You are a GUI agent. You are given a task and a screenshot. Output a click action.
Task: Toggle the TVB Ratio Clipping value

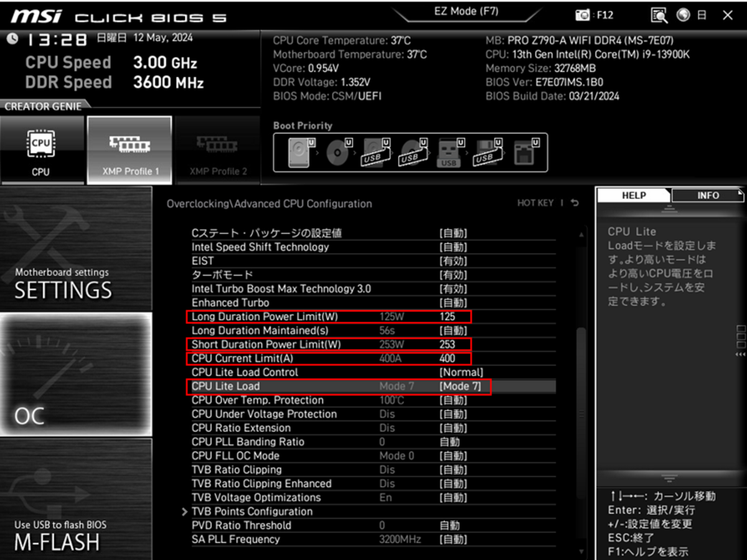[x=453, y=470]
